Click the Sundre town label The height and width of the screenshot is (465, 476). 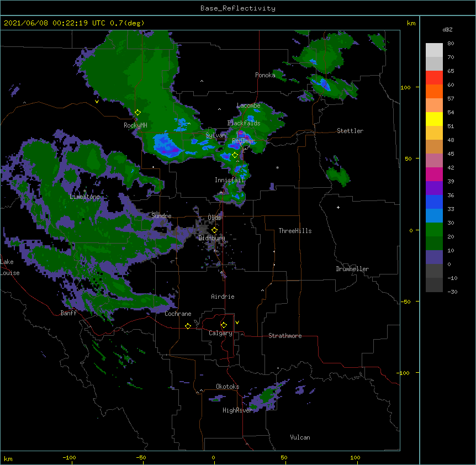click(x=161, y=216)
